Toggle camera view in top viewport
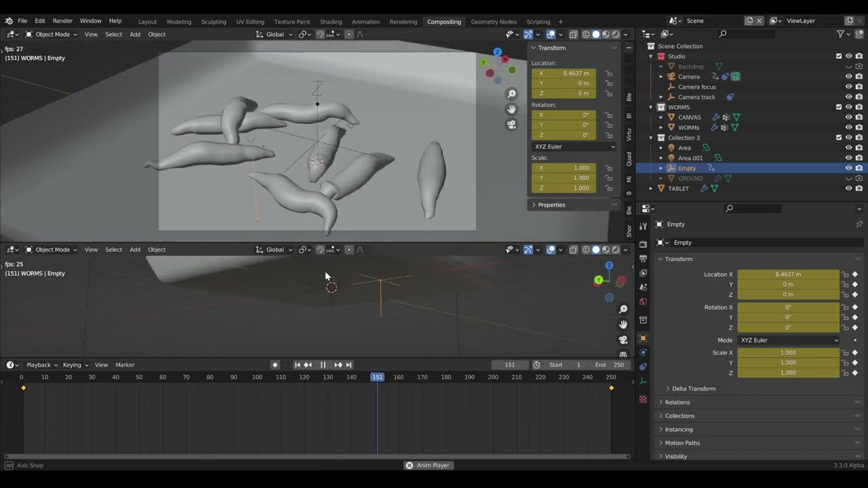Image resolution: width=868 pixels, height=488 pixels. pyautogui.click(x=512, y=125)
